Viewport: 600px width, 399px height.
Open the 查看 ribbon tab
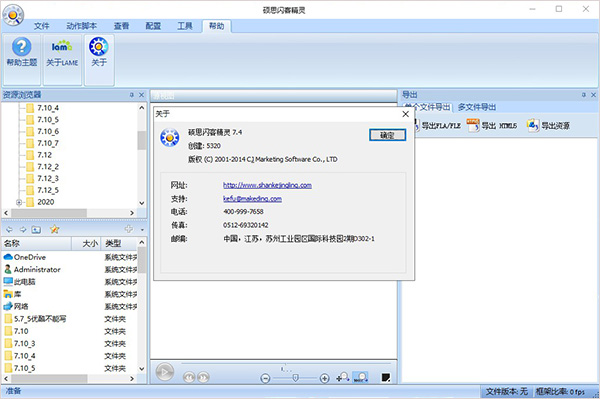click(x=121, y=26)
